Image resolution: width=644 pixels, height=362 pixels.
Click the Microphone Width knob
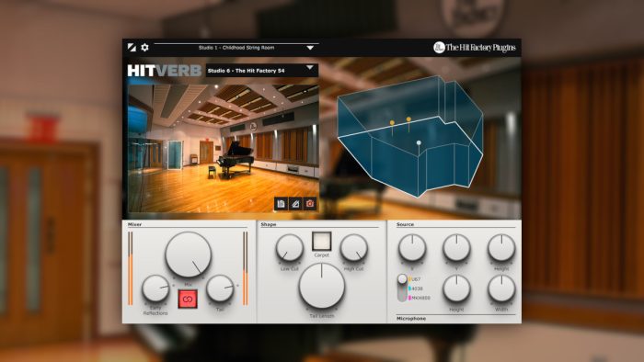(x=501, y=288)
